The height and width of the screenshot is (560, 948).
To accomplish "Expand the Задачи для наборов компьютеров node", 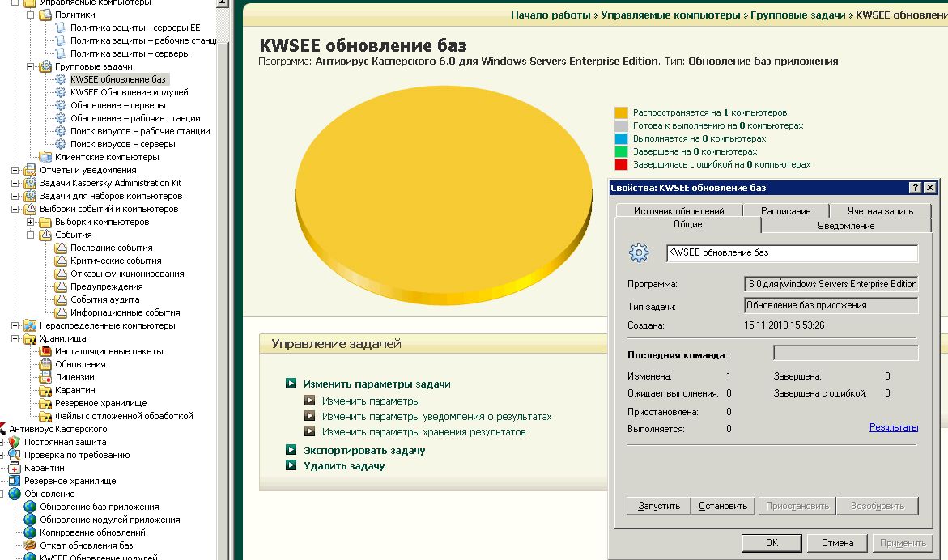I will pyautogui.click(x=15, y=196).
